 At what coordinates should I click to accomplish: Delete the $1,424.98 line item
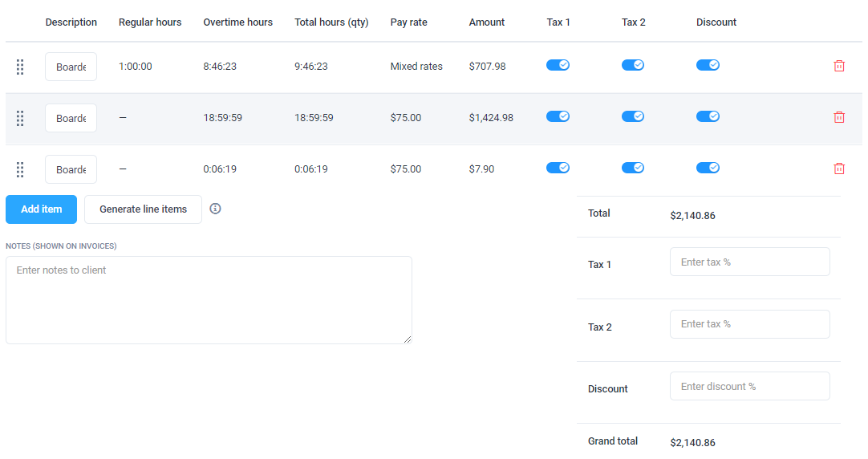838,117
